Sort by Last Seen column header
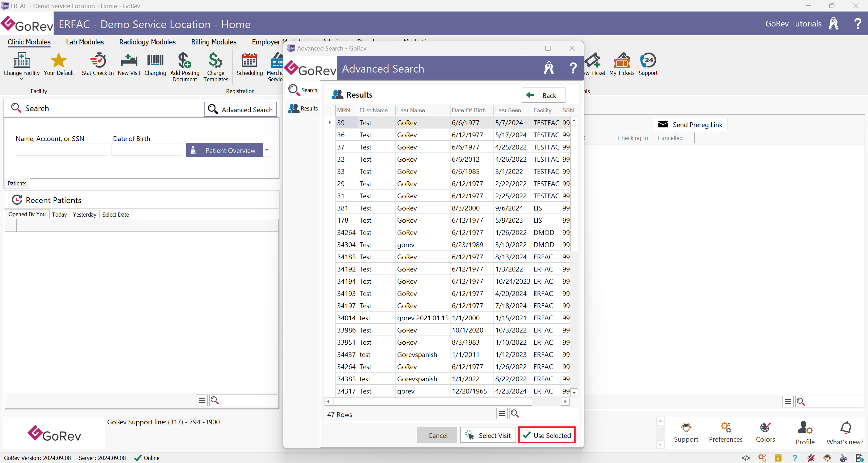This screenshot has height=463, width=868. point(513,110)
